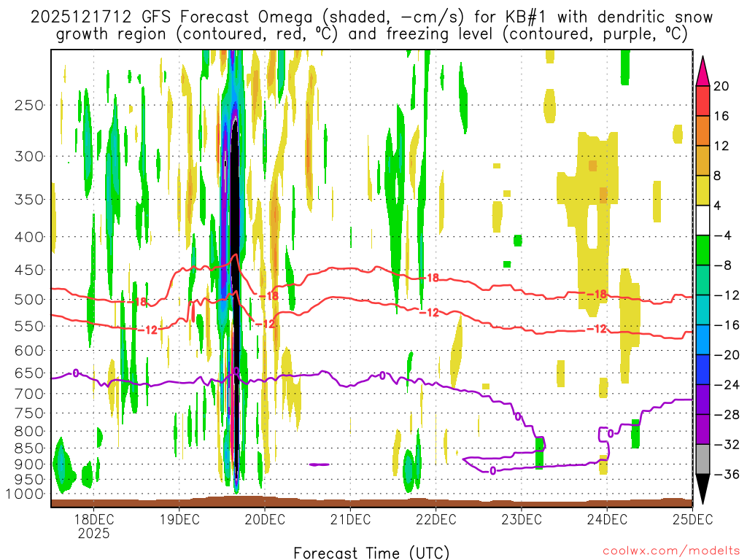Click the 500 pressure level label
Viewport: 747px width, 560px height.
pyautogui.click(x=29, y=300)
